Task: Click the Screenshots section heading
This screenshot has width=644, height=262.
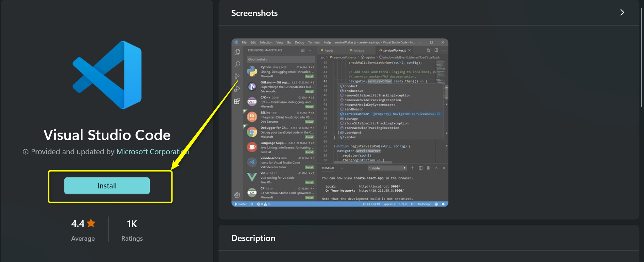Action: coord(255,13)
